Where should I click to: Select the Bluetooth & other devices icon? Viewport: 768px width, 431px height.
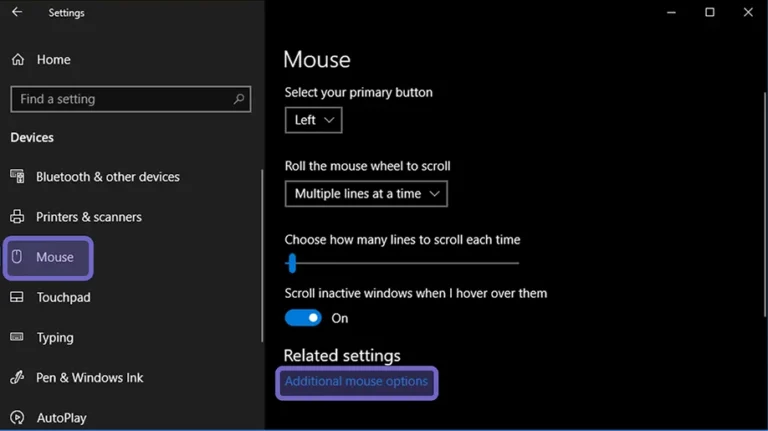click(17, 176)
